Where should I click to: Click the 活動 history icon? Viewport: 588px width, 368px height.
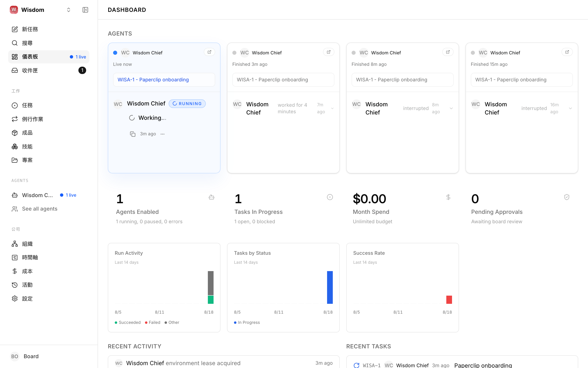15,285
